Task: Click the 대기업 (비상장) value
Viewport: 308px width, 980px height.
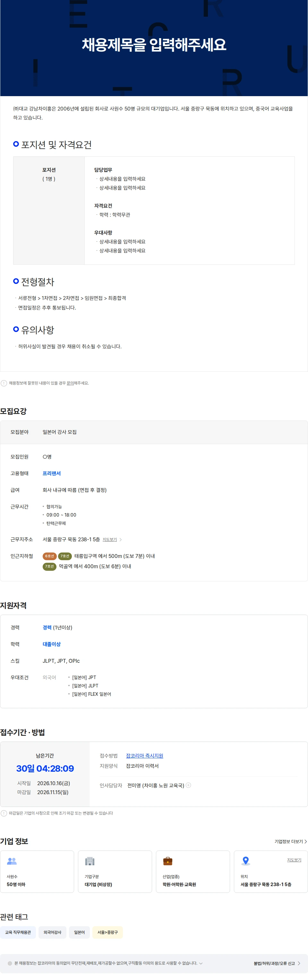Action: [x=98, y=884]
